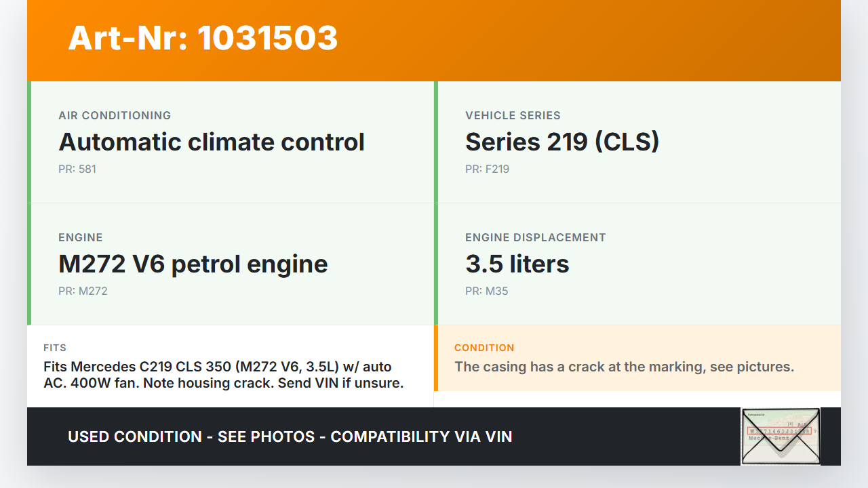Click the PR: M272 code
The image size is (868, 488).
tap(83, 291)
